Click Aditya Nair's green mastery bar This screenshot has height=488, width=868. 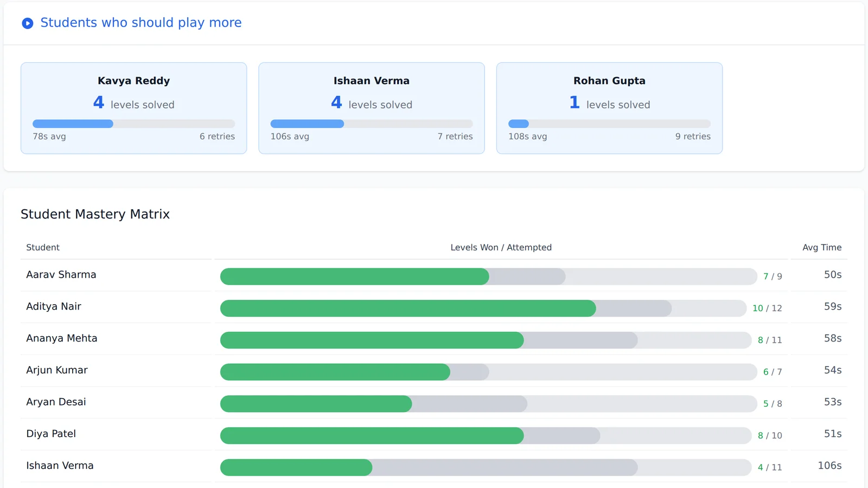(x=408, y=309)
